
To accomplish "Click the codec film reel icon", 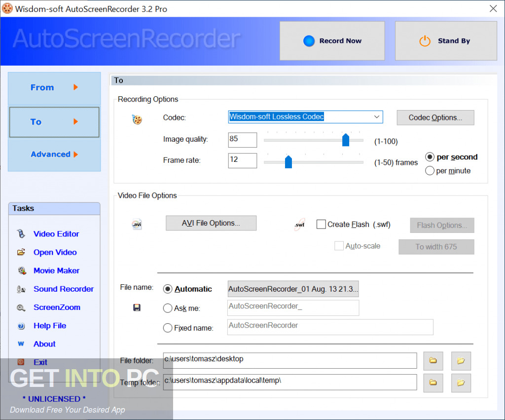I will coord(137,119).
